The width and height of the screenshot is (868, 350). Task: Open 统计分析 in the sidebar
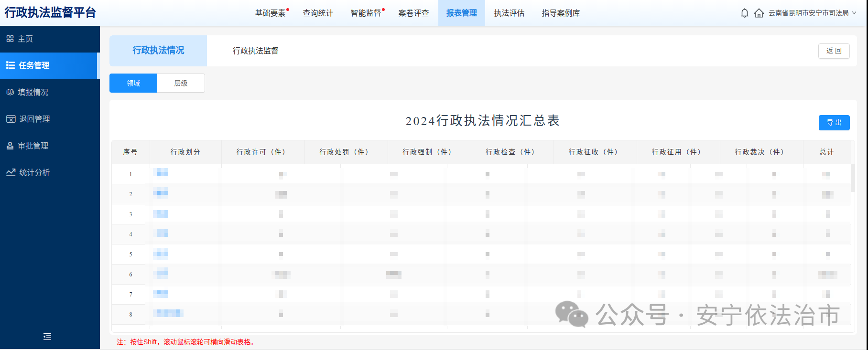[x=34, y=173]
